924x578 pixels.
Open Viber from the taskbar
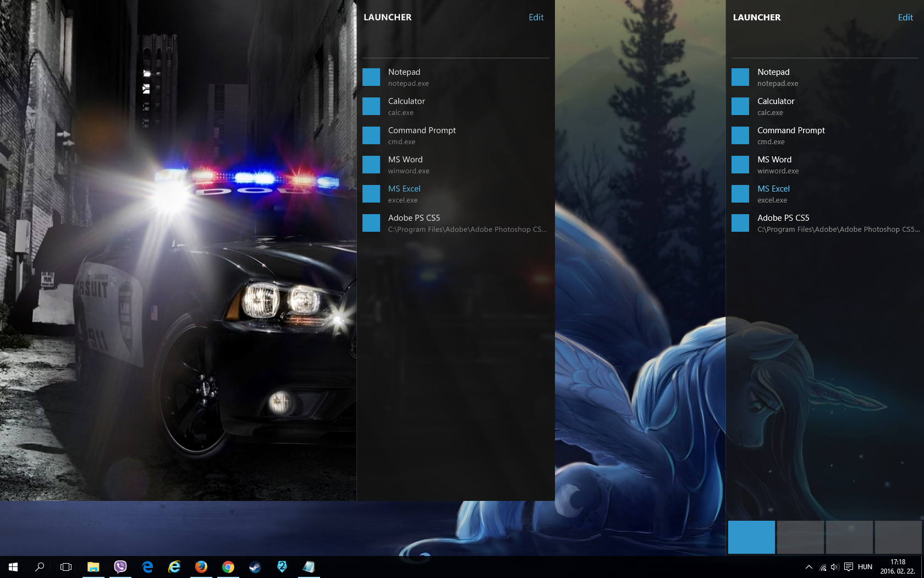[x=120, y=566]
